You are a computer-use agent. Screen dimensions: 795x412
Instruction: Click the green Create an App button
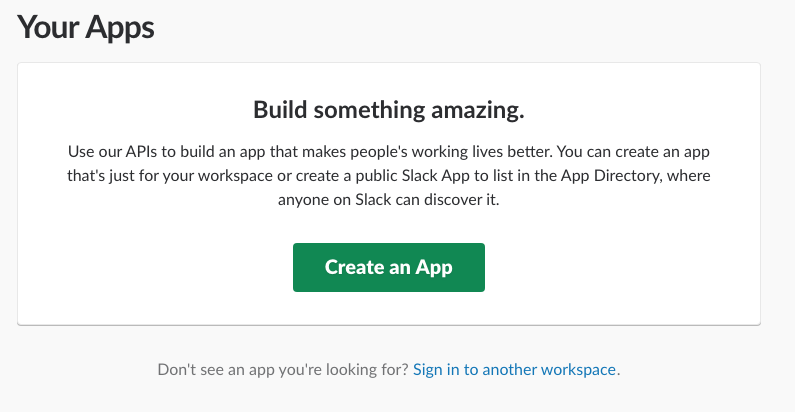click(388, 267)
